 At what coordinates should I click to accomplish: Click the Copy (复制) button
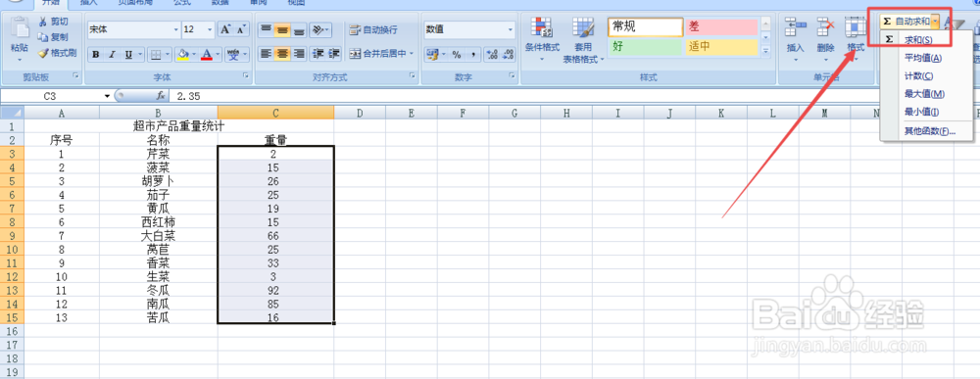point(54,37)
